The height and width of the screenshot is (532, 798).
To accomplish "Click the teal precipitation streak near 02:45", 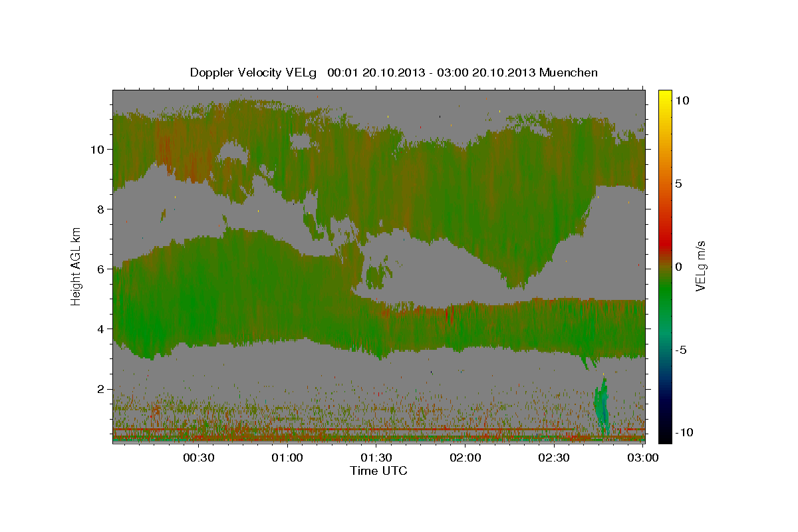I will pyautogui.click(x=602, y=407).
